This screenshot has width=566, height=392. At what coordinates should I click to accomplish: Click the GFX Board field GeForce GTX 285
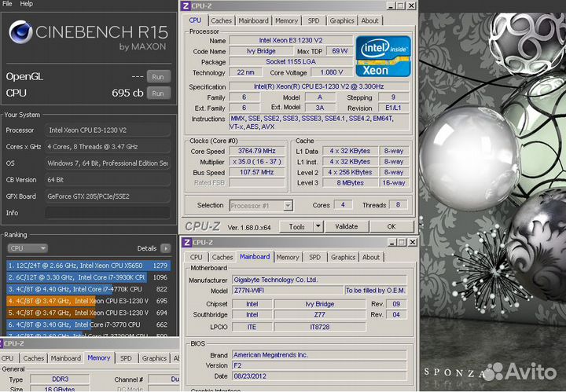(x=108, y=196)
